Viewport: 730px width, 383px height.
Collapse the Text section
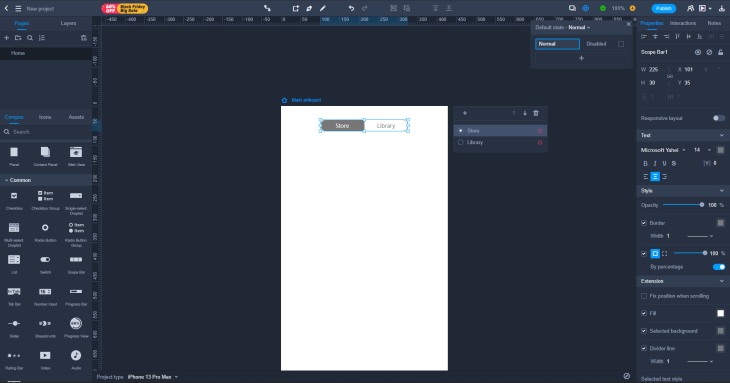(722, 135)
